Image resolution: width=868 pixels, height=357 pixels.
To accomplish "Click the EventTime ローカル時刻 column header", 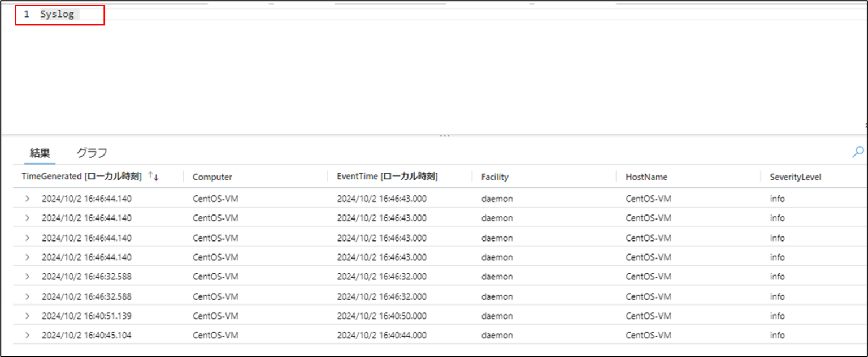I will (389, 176).
